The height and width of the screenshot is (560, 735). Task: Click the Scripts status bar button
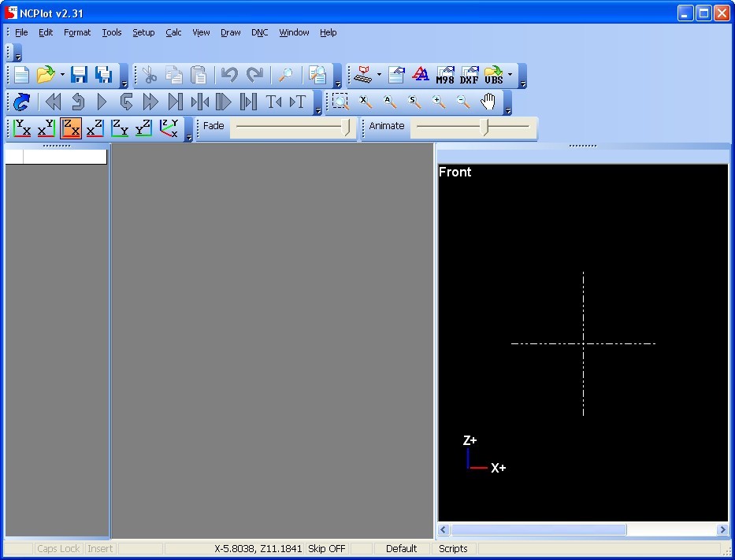coord(453,549)
